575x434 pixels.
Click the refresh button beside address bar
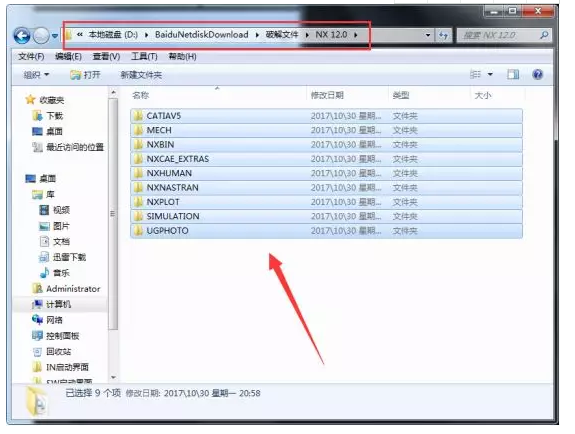443,35
